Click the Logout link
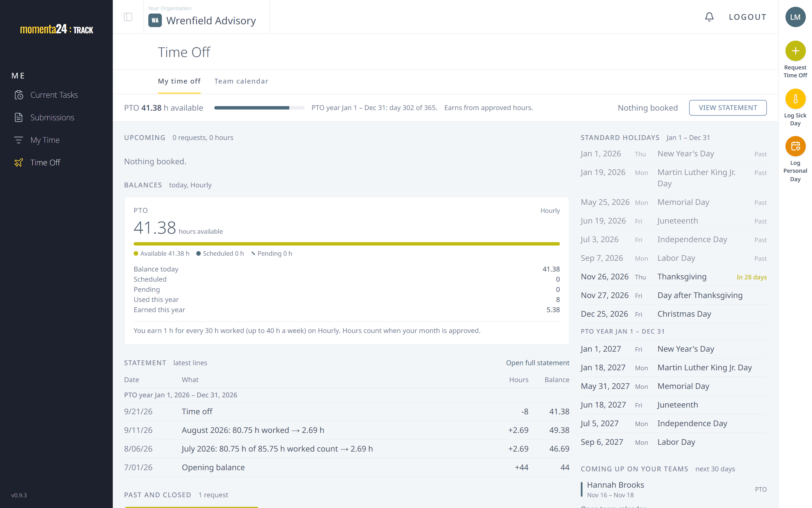812x508 pixels. pos(748,17)
